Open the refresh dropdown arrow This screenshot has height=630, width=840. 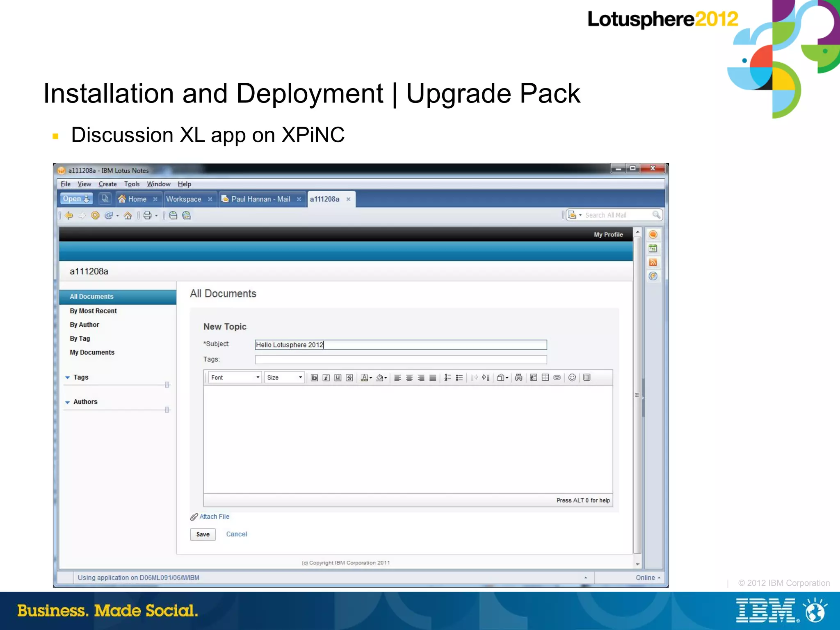(x=117, y=216)
